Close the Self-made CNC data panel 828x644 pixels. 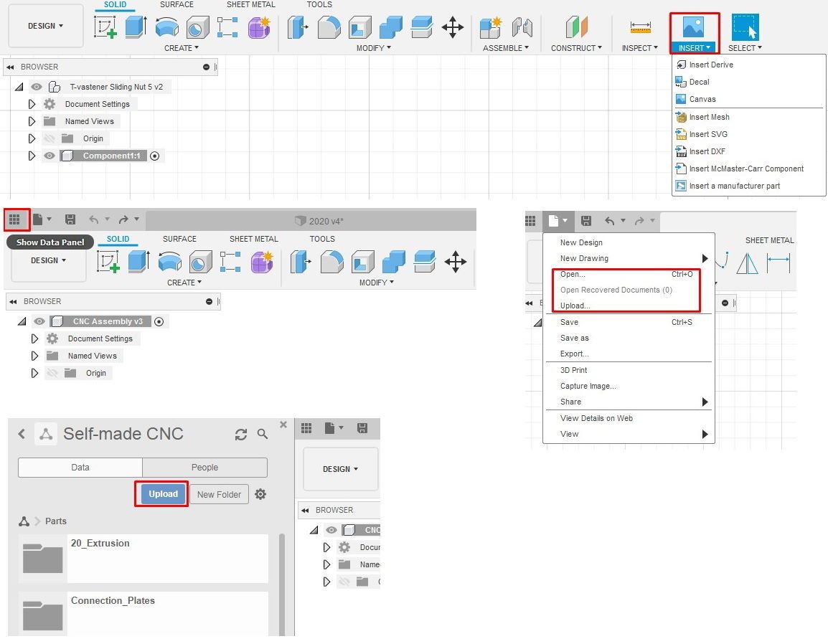[x=283, y=425]
